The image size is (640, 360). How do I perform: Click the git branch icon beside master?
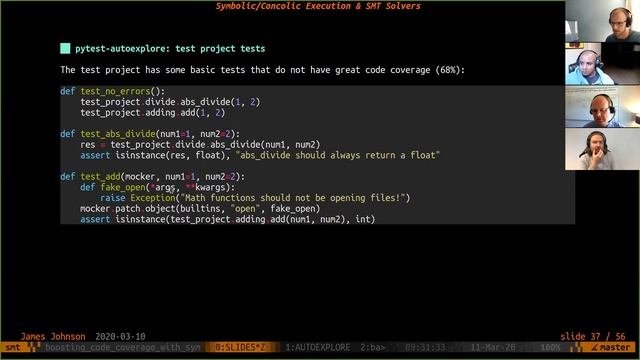tap(594, 347)
